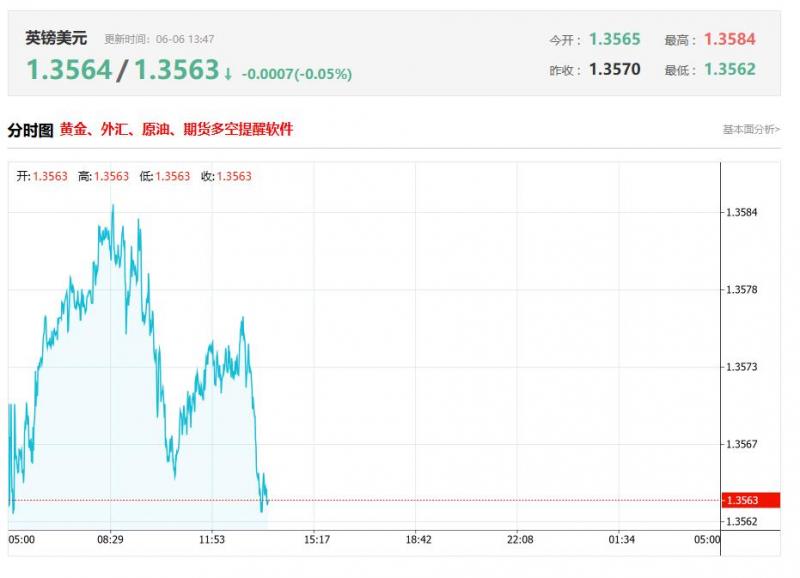Click the 08:29 time label on the x-axis
Image resolution: width=800 pixels, height=578 pixels.
click(x=110, y=540)
